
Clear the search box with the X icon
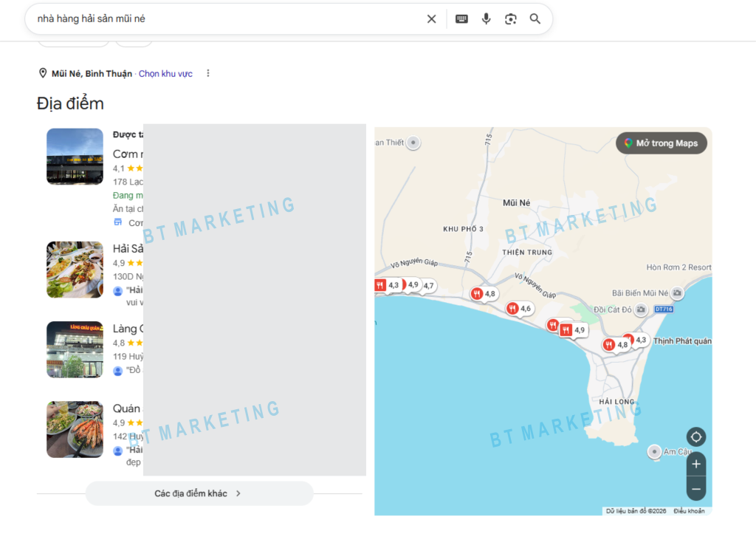pos(431,18)
